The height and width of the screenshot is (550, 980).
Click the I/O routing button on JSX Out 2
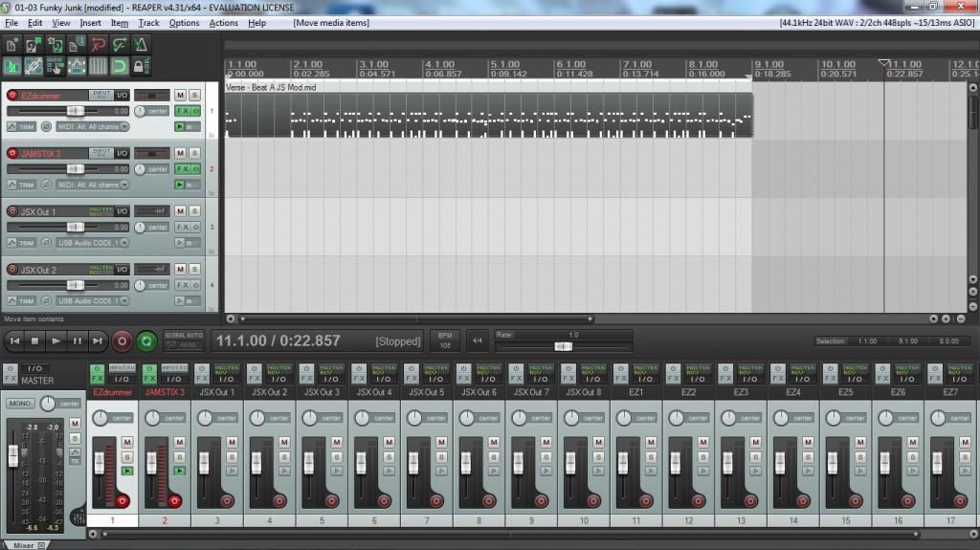tap(122, 270)
